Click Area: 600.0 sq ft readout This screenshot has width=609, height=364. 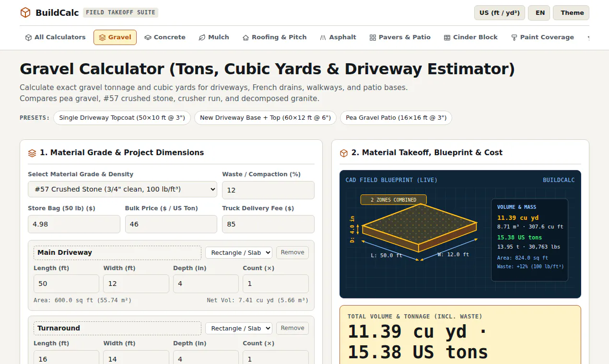tap(82, 300)
